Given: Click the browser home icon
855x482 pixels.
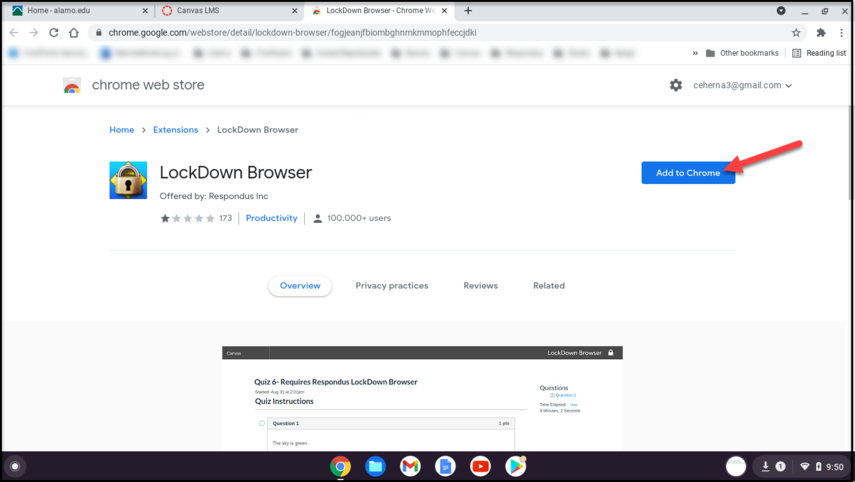Looking at the screenshot, I should click(74, 32).
